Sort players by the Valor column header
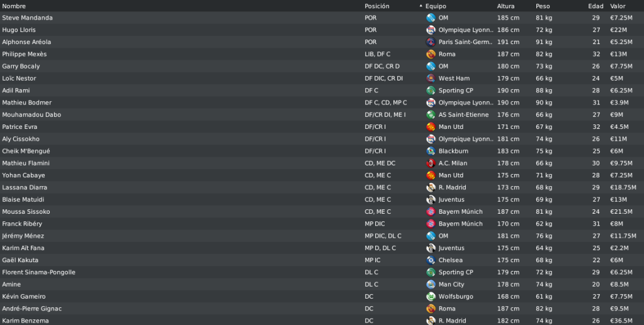 coord(618,6)
